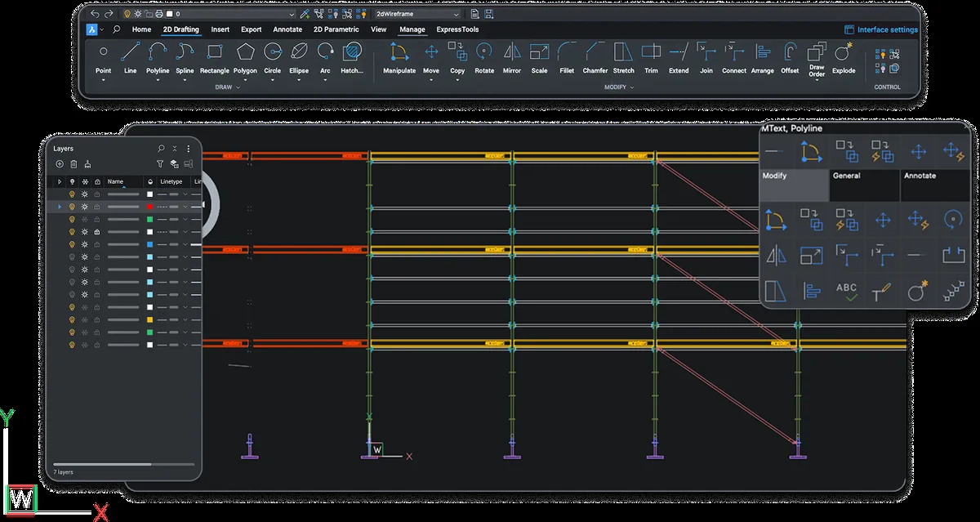This screenshot has height=522, width=980.
Task: Toggle lightbulb of the dark blue layer
Action: [72, 244]
